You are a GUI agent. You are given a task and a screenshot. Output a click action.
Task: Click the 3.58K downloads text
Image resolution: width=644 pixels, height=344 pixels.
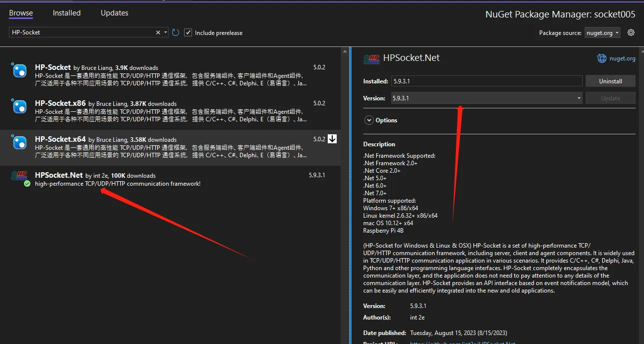point(154,140)
